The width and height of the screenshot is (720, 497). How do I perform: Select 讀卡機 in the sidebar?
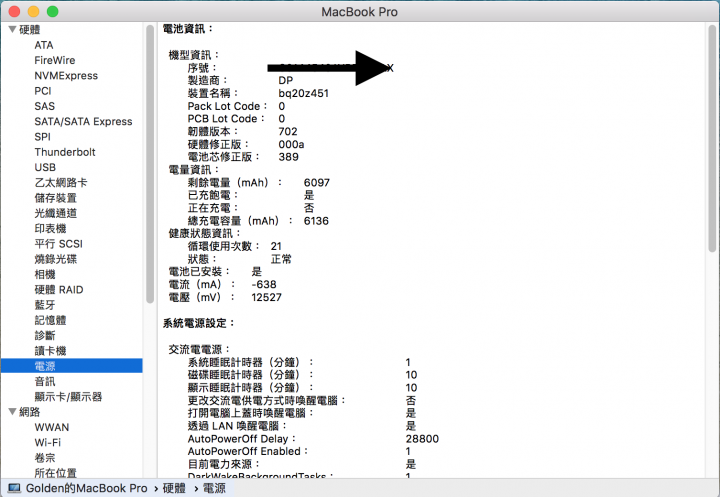(x=51, y=350)
